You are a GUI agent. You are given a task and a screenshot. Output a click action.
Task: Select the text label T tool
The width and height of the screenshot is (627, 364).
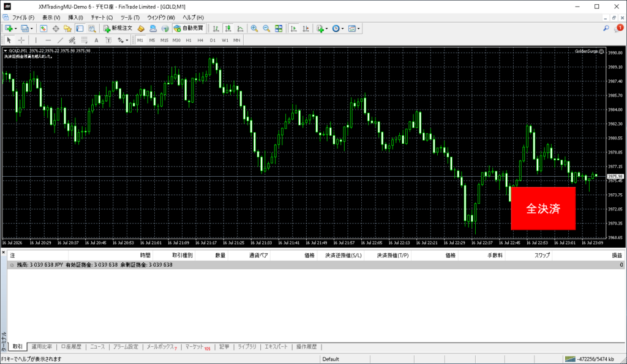click(108, 40)
